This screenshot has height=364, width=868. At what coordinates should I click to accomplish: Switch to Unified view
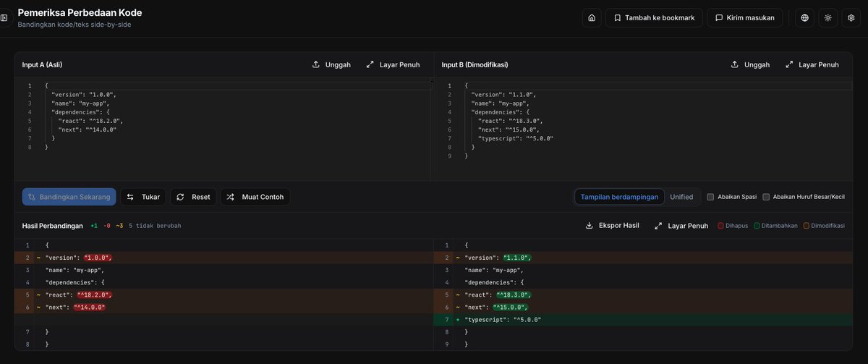click(681, 197)
